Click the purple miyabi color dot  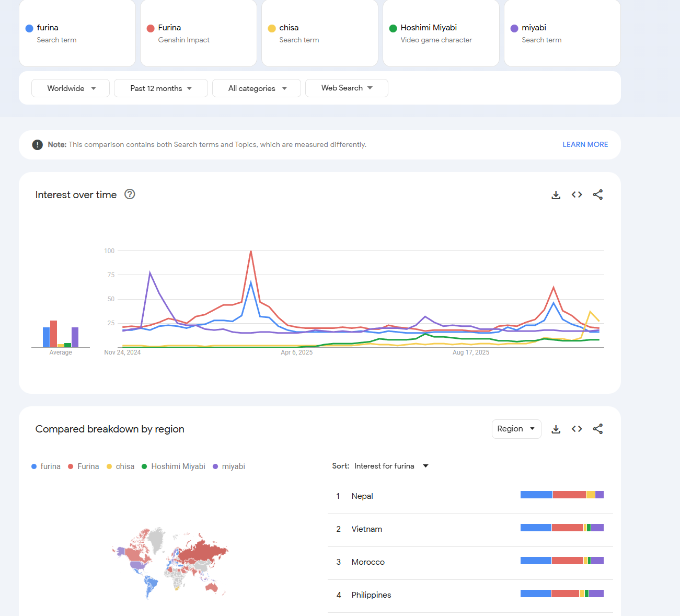514,28
